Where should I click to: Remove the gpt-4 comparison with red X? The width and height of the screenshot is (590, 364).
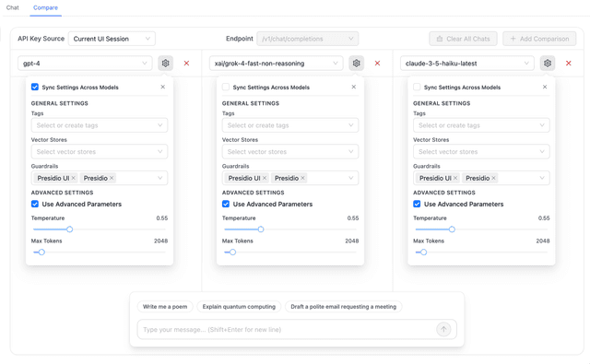pyautogui.click(x=186, y=64)
